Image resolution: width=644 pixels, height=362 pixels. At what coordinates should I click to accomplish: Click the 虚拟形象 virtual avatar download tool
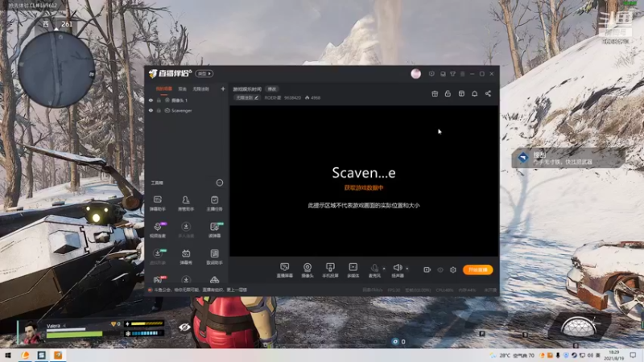coord(157,257)
